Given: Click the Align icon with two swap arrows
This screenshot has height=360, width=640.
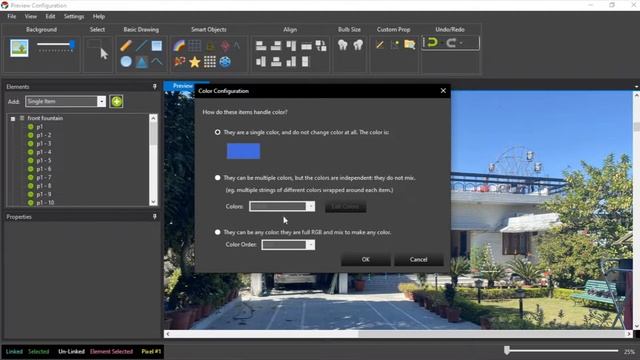Looking at the screenshot, I should click(321, 46).
